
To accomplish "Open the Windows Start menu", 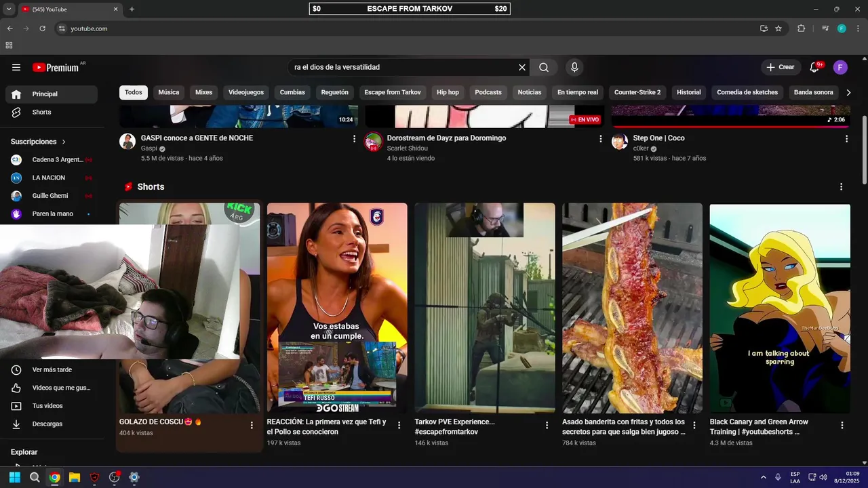I will [15, 477].
